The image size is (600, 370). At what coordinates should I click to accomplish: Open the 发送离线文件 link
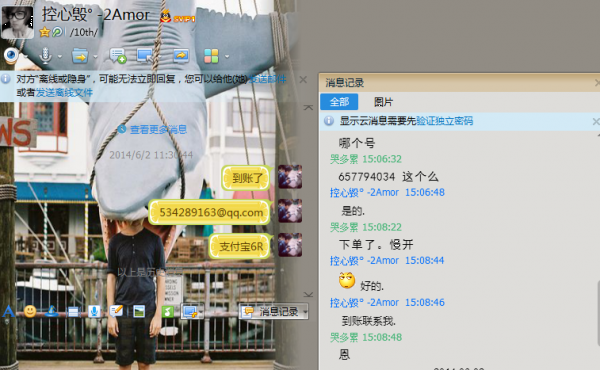[x=64, y=92]
